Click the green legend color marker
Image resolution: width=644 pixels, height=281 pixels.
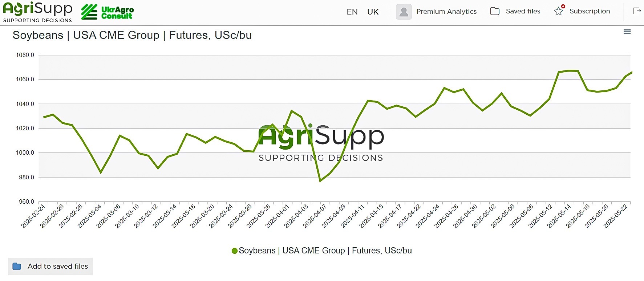click(235, 251)
